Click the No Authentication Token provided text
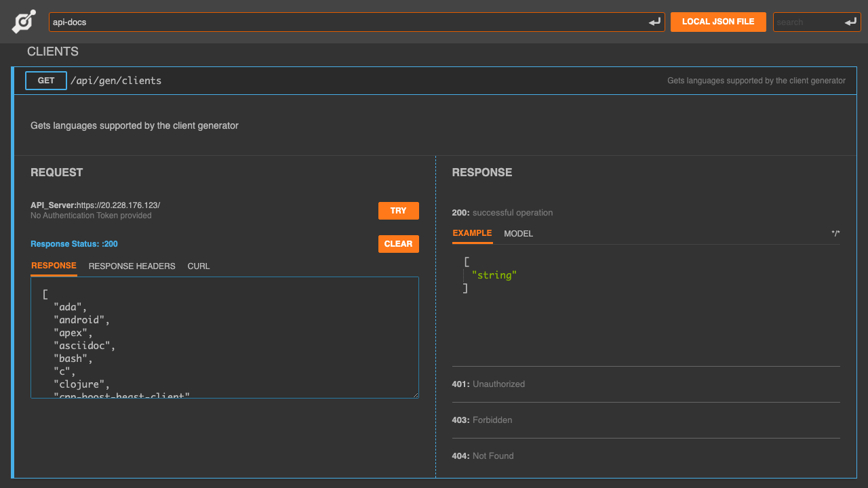Screen dimensions: 868x488 91,216
